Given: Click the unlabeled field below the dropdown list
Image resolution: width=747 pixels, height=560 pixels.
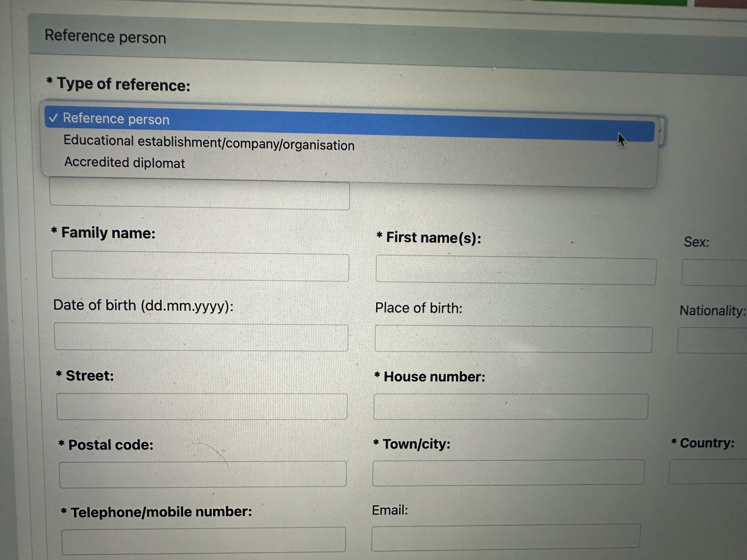Looking at the screenshot, I should tap(199, 195).
